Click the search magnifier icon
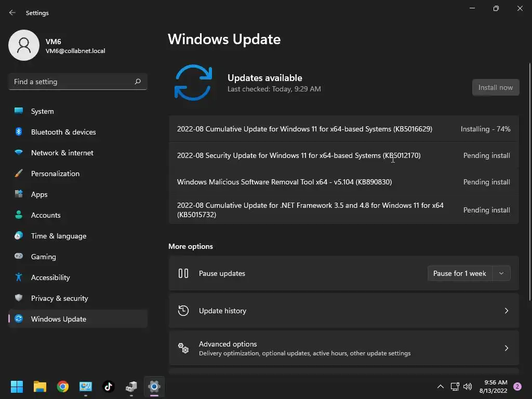This screenshot has width=532, height=399. pyautogui.click(x=138, y=82)
